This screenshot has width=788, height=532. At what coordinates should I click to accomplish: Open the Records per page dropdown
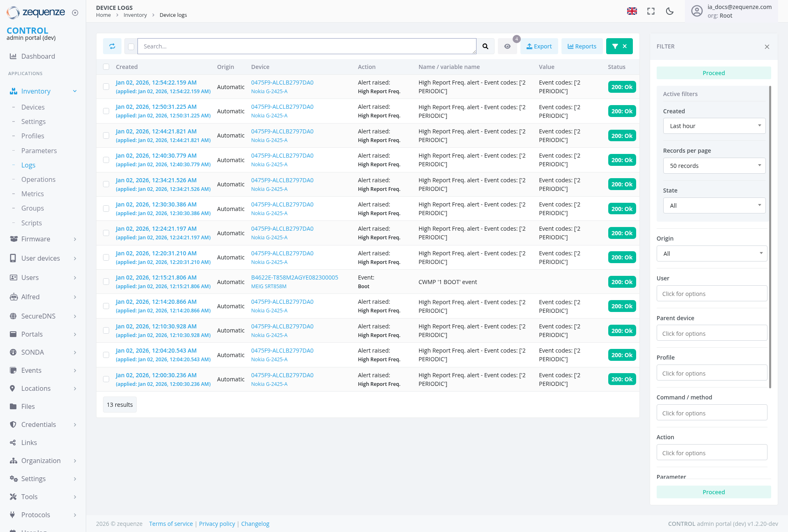click(714, 166)
